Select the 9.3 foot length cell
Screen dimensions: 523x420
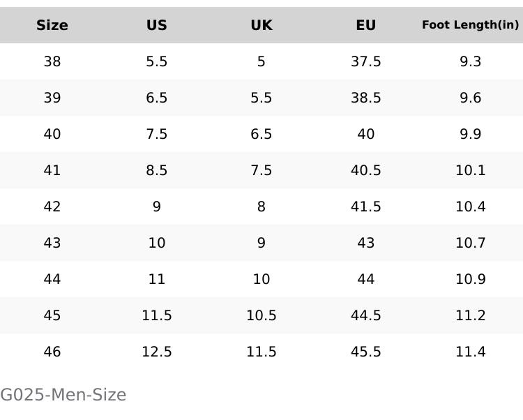click(471, 61)
